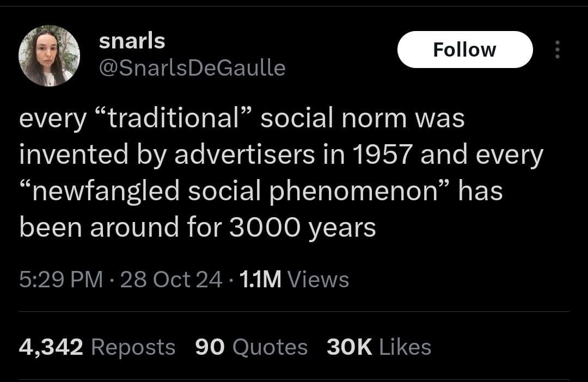The height and width of the screenshot is (382, 588).
Task: Click the 4,342 repost count number
Action: click(51, 347)
